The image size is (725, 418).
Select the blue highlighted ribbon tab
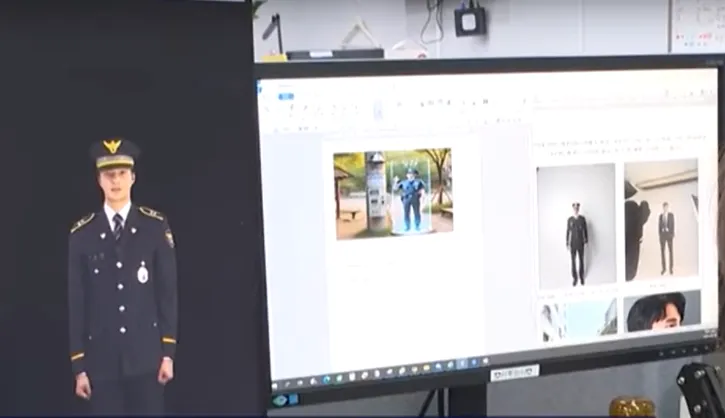[286, 97]
